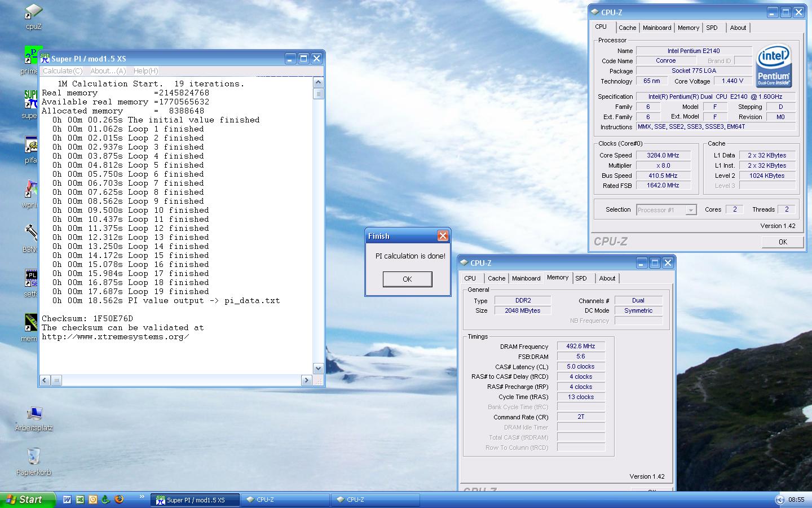Launch Word from quick launch bar
This screenshot has height=508, width=812.
67,500
